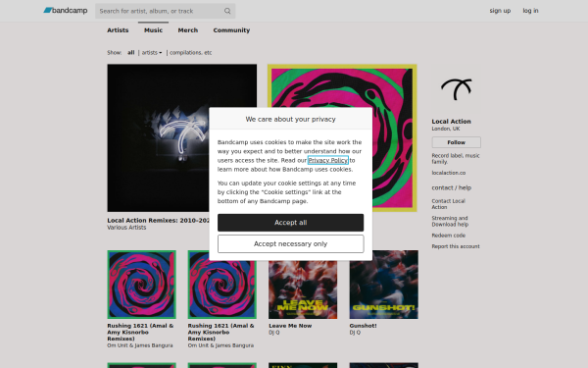Click the Bandcamp logo
This screenshot has height=368, width=588.
point(66,11)
